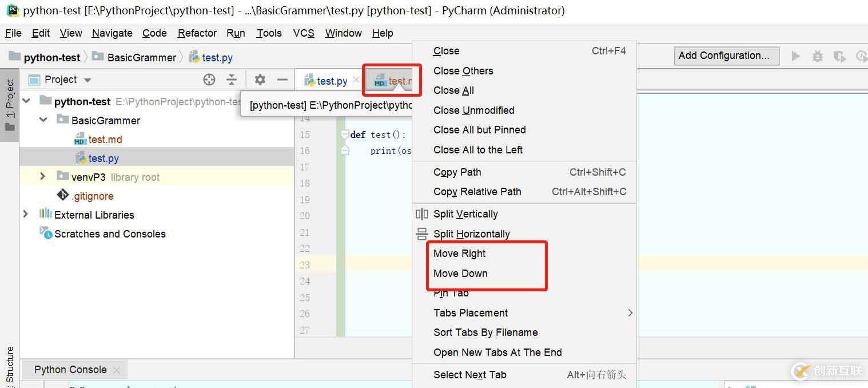Open the Code menu
Screen dimensions: 868x388
pyautogui.click(x=154, y=33)
